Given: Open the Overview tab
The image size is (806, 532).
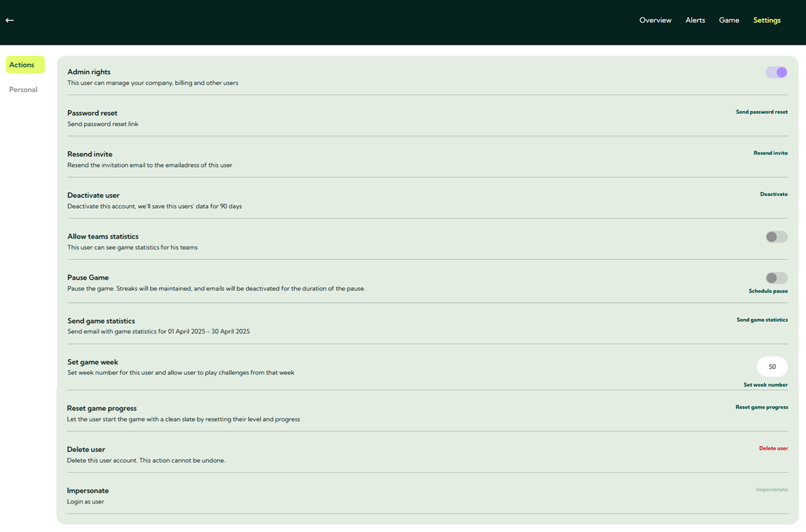Looking at the screenshot, I should coord(655,20).
